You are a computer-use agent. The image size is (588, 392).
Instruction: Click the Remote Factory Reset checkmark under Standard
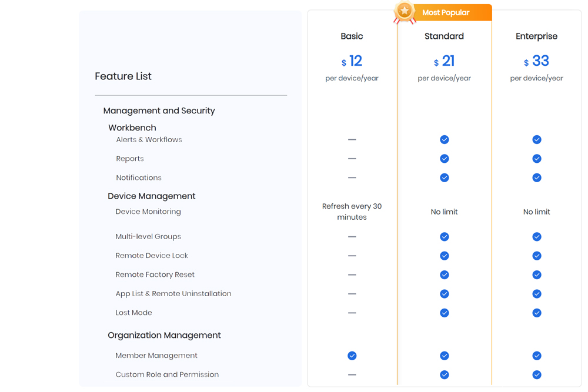click(444, 274)
